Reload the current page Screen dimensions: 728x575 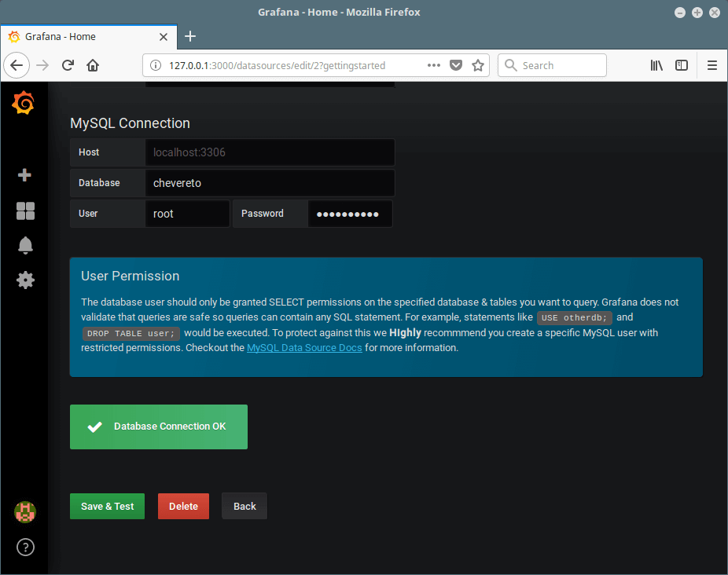[x=68, y=65]
